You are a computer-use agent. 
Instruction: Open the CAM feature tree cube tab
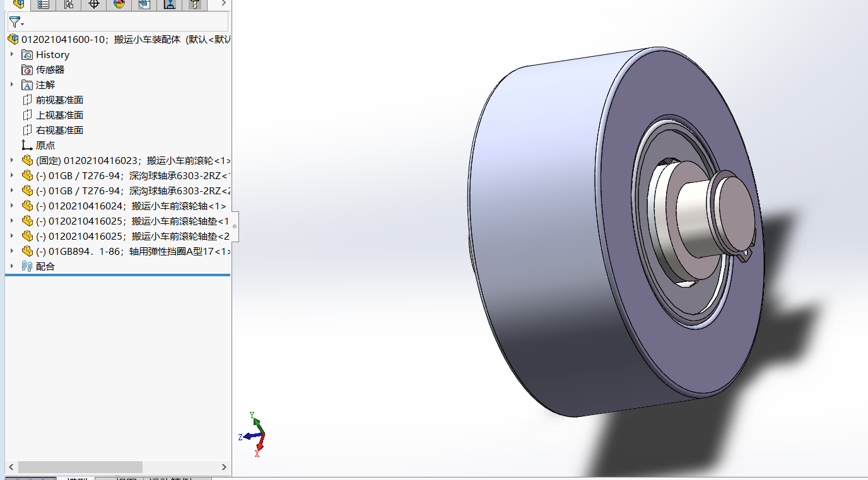click(144, 4)
